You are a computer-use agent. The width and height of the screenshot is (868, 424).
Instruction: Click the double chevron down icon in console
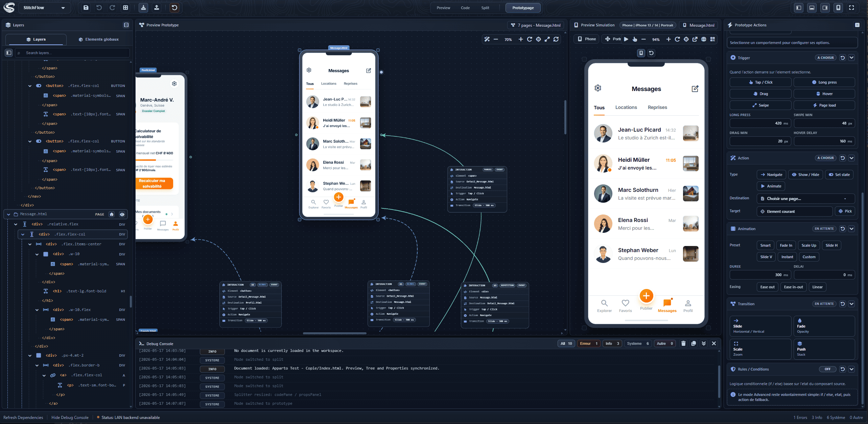704,343
